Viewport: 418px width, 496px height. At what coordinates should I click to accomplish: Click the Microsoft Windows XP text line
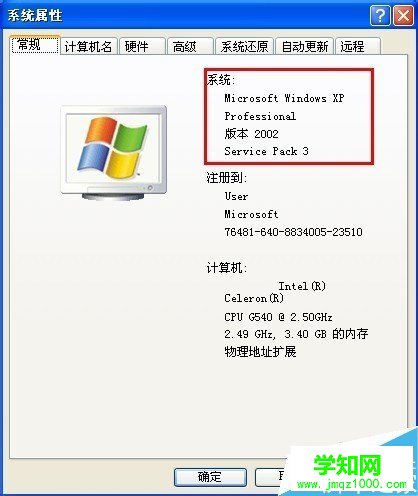pyautogui.click(x=284, y=98)
